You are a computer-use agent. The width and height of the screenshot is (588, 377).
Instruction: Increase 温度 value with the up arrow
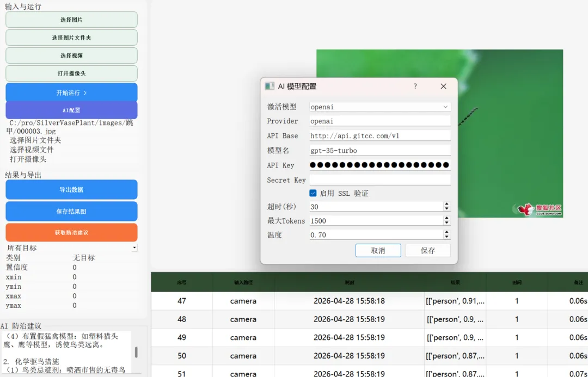(x=446, y=232)
